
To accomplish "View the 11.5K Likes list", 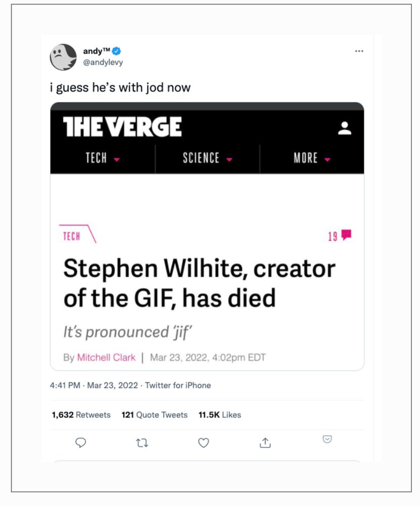I will pos(219,415).
